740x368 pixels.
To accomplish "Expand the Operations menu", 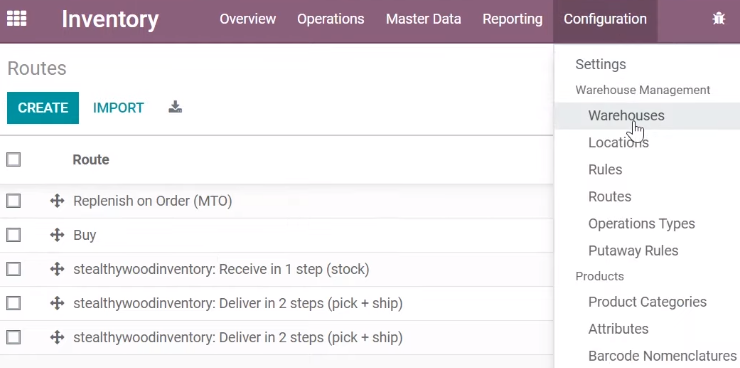I will pyautogui.click(x=330, y=19).
